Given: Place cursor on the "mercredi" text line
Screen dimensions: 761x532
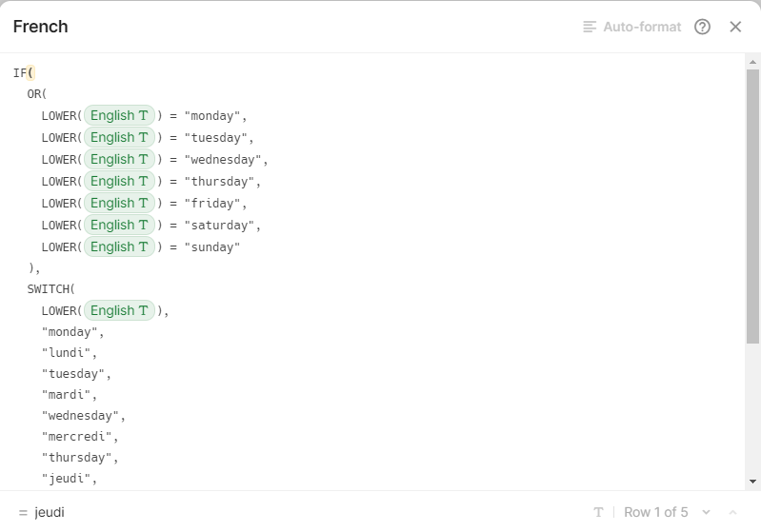Looking at the screenshot, I should (80, 437).
